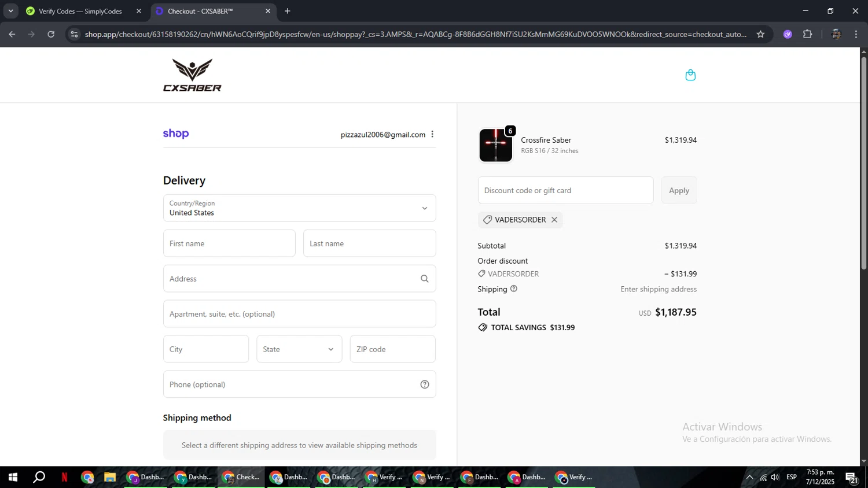The image size is (868, 488).
Task: Bookmark this page with the star icon
Action: (x=760, y=34)
